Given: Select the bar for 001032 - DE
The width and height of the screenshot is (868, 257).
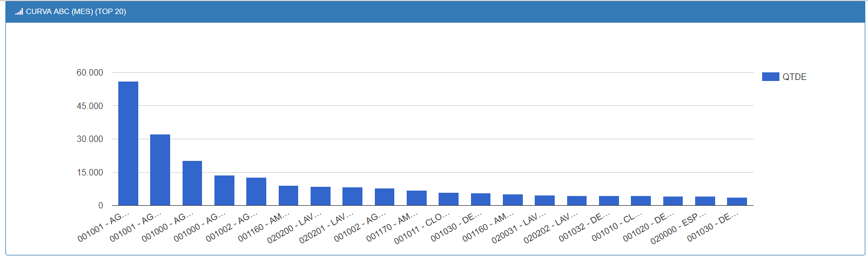Looking at the screenshot, I should pos(609,201).
